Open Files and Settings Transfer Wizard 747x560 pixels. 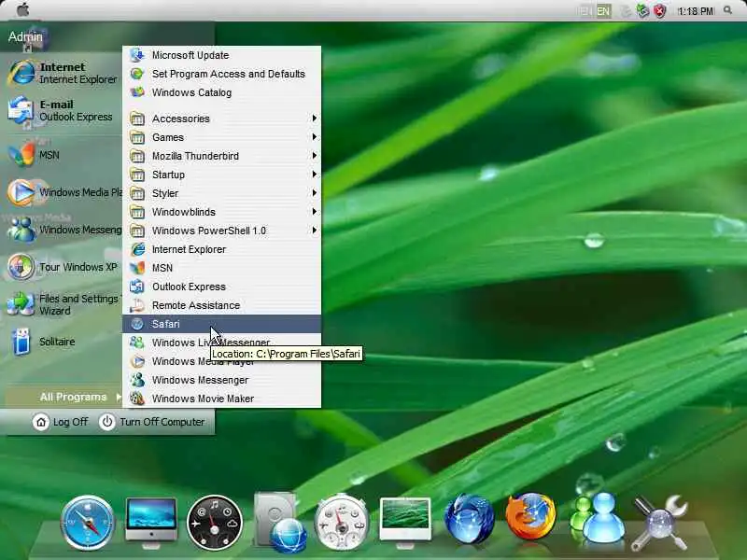(63, 304)
